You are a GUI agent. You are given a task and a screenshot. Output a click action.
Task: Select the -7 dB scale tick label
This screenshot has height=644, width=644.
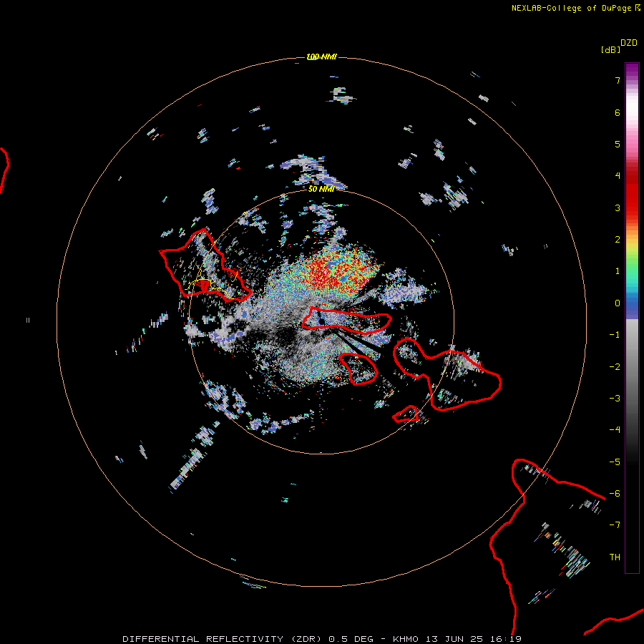click(615, 525)
